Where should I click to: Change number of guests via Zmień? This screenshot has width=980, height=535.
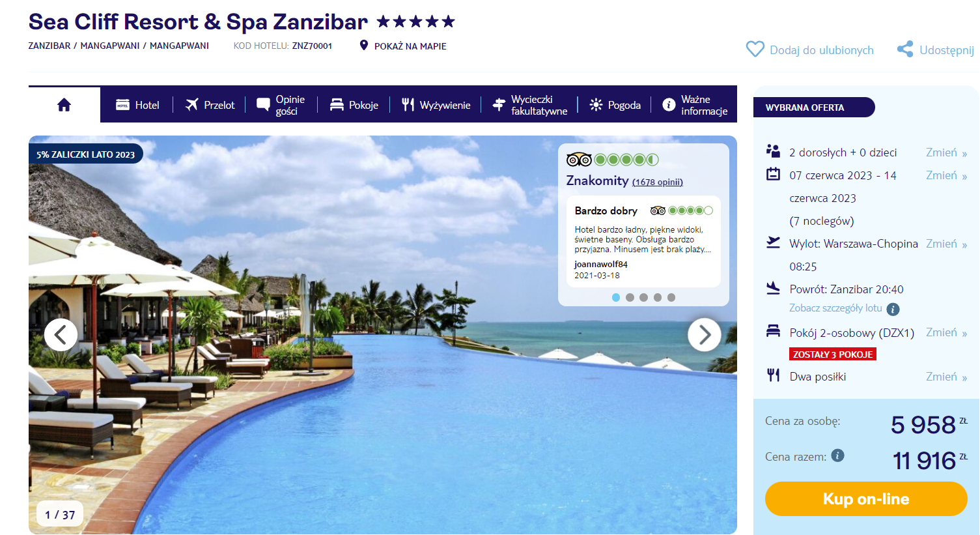click(946, 152)
